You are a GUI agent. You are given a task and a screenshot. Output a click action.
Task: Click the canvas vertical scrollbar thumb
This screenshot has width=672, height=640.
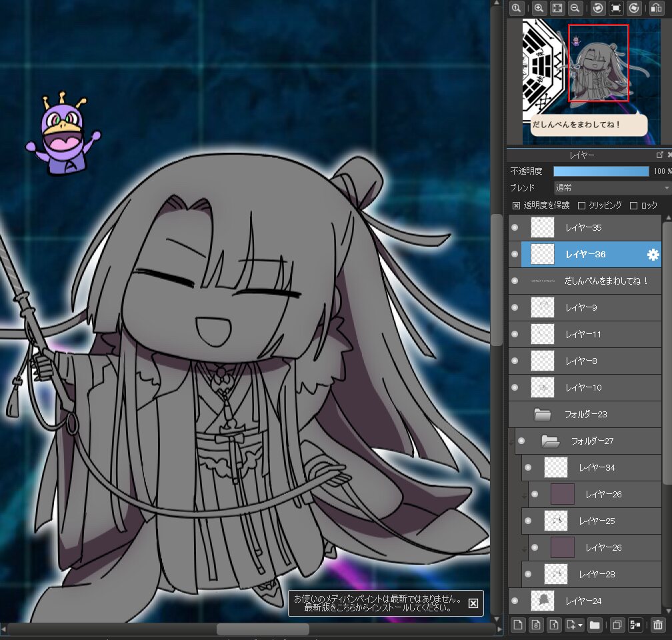496,279
